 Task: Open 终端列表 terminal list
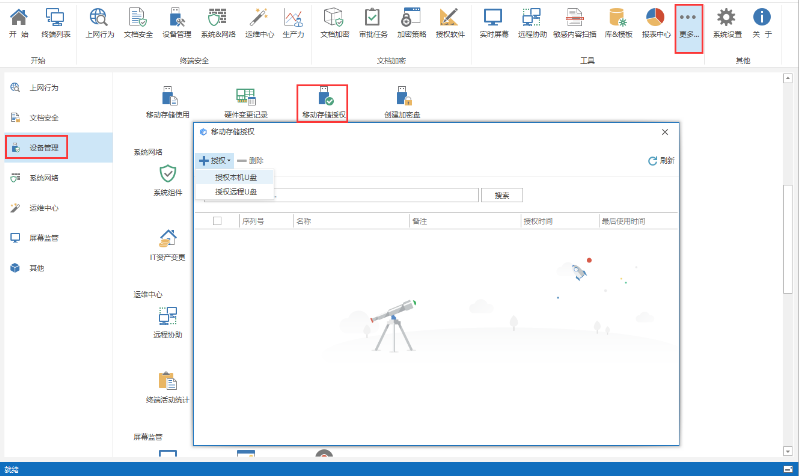tap(56, 23)
